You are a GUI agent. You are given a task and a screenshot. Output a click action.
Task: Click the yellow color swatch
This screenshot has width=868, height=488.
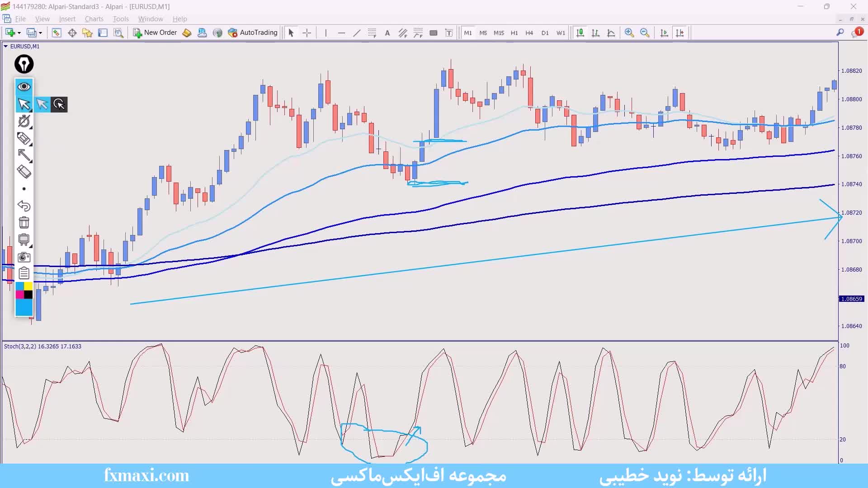28,286
